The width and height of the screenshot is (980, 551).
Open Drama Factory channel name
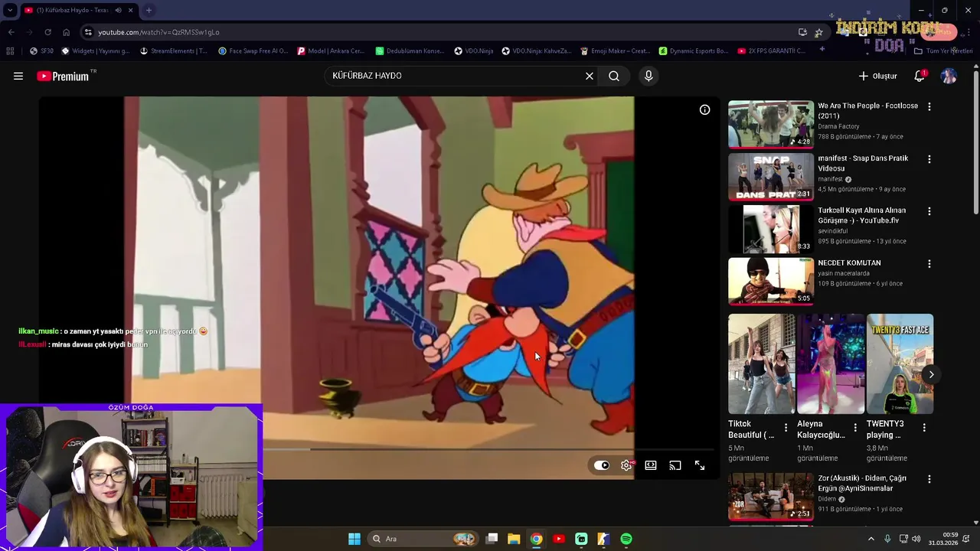[838, 126]
